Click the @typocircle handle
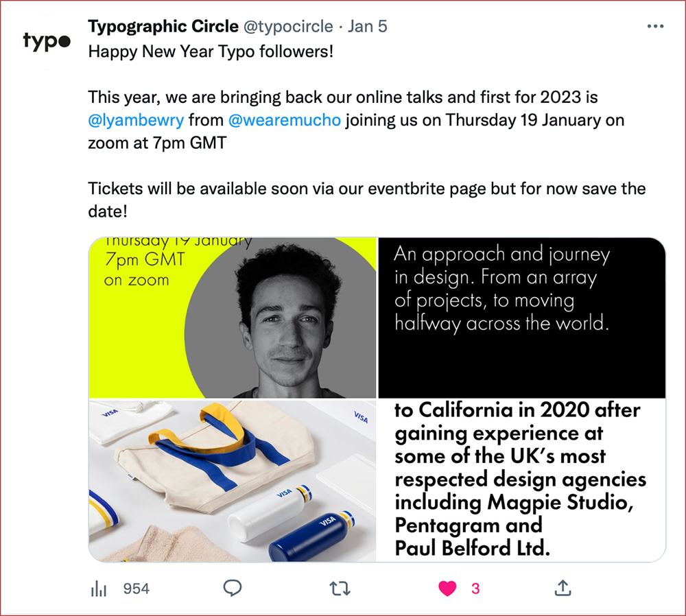686x616 pixels. coord(289,27)
